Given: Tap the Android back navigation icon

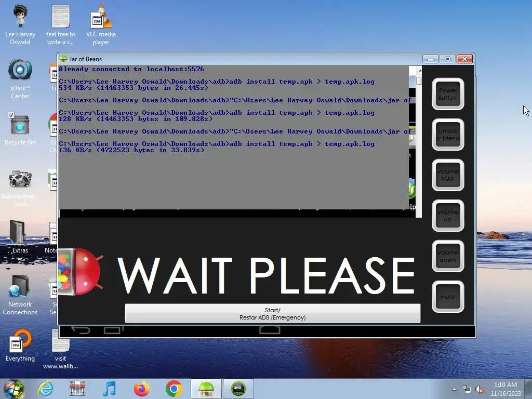Looking at the screenshot, I should [81, 330].
